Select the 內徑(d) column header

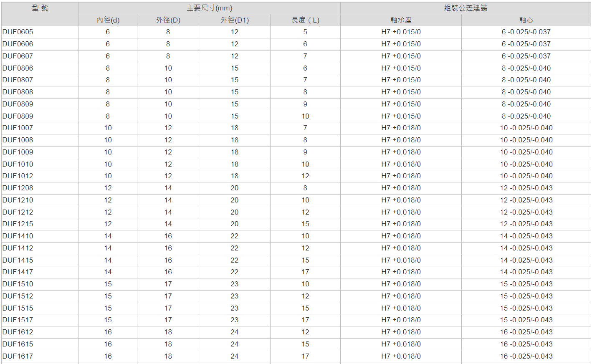tap(108, 20)
